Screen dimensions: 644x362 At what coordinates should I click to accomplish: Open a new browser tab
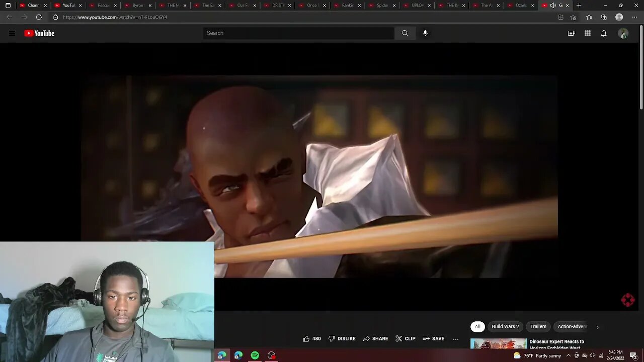pos(579,6)
